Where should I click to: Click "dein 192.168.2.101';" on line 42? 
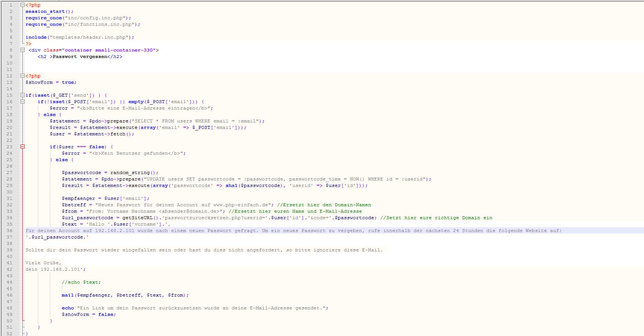point(56,269)
